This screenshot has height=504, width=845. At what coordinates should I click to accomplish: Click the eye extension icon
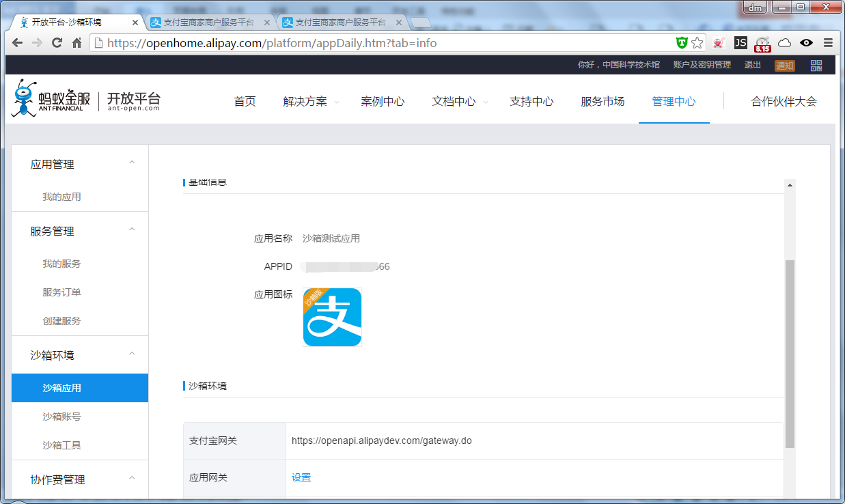pos(806,42)
